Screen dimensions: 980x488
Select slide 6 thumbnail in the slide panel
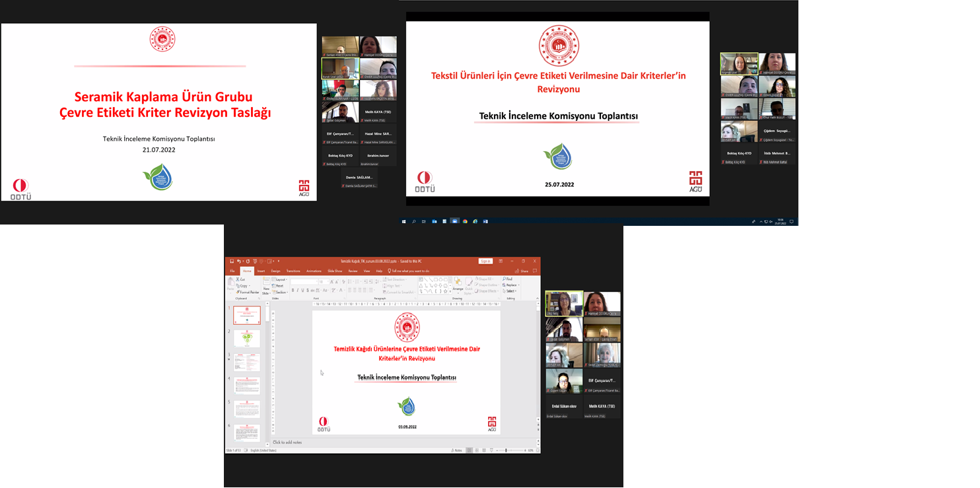coord(247,433)
